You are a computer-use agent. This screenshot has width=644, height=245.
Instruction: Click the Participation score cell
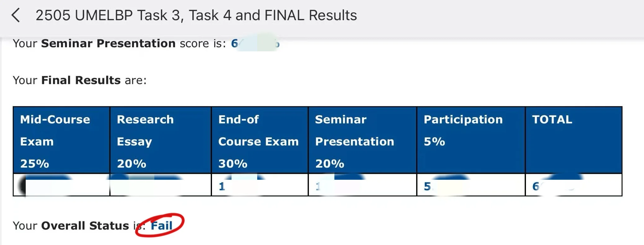tap(471, 185)
